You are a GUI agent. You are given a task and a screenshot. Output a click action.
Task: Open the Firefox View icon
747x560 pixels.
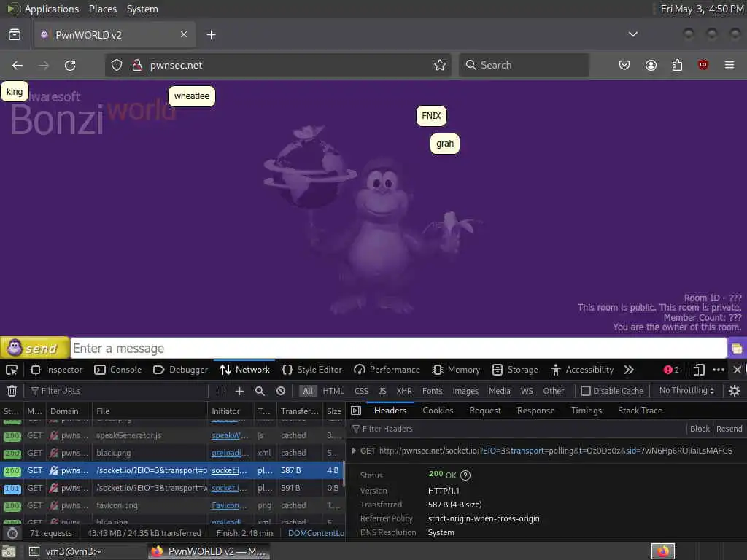[15, 35]
